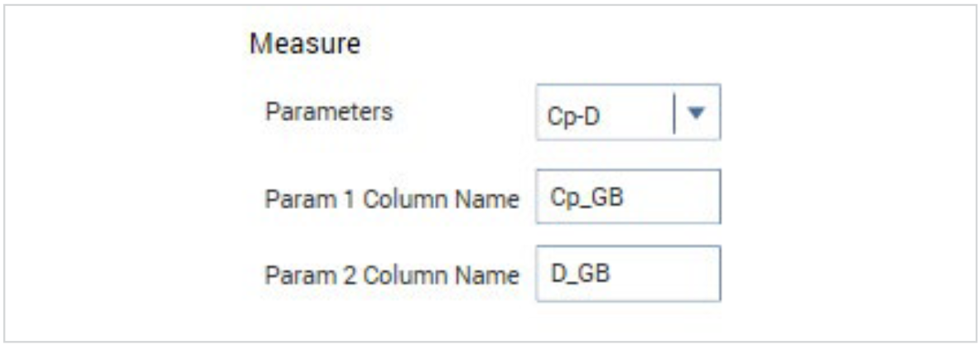The image size is (980, 345).
Task: Open the Cp-D parameters combo box
Action: click(627, 111)
